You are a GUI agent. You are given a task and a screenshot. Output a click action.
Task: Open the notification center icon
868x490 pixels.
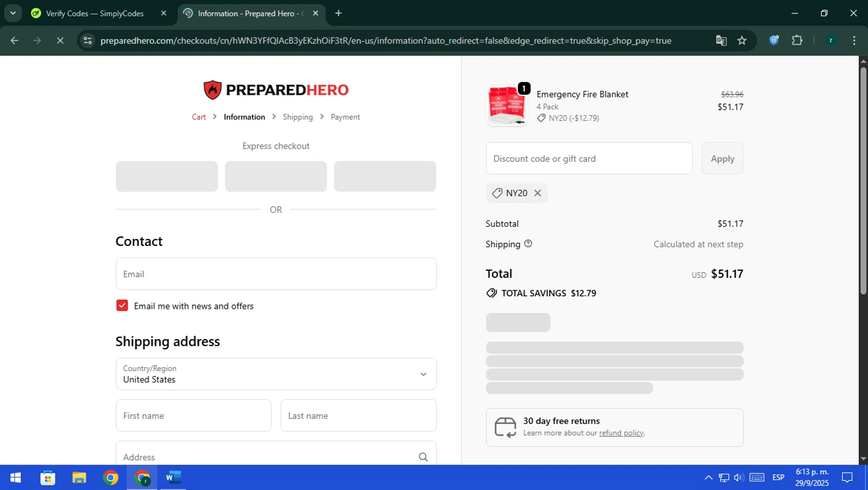847,478
